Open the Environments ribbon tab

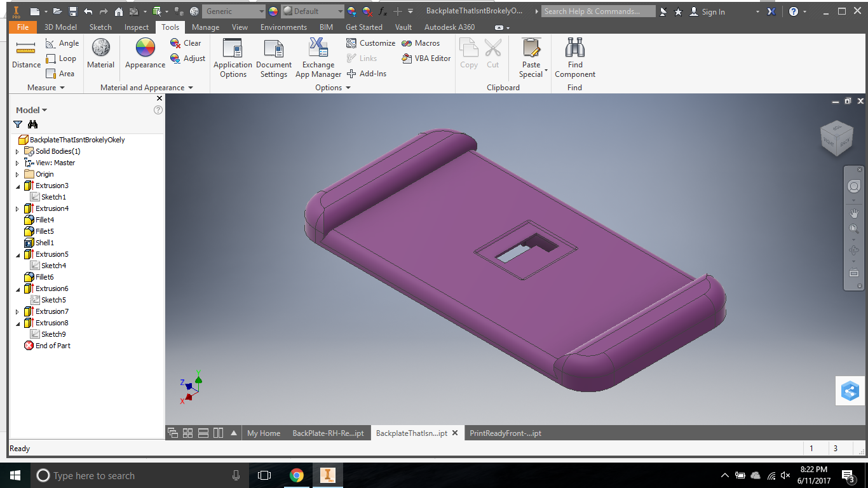click(x=283, y=27)
